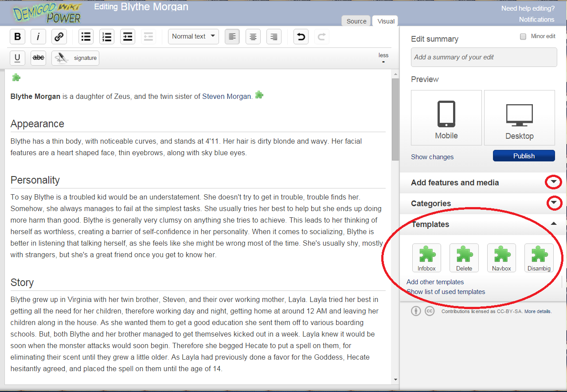Expand the Categories section
Screen dimensions: 567x392
tap(553, 203)
